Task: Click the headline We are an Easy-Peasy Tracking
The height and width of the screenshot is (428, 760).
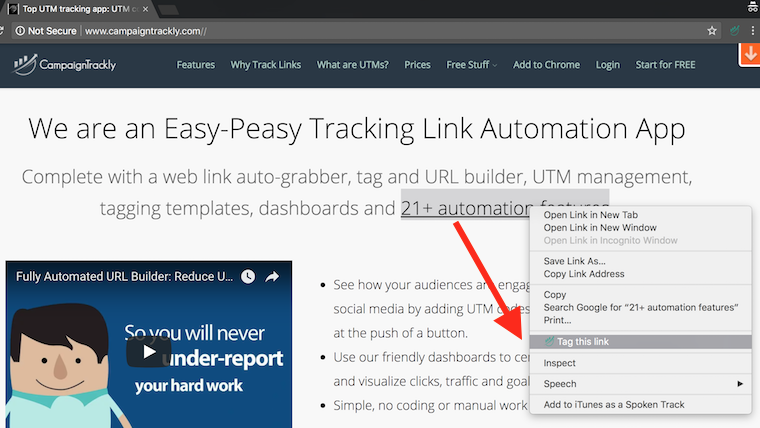Action: tap(357, 129)
